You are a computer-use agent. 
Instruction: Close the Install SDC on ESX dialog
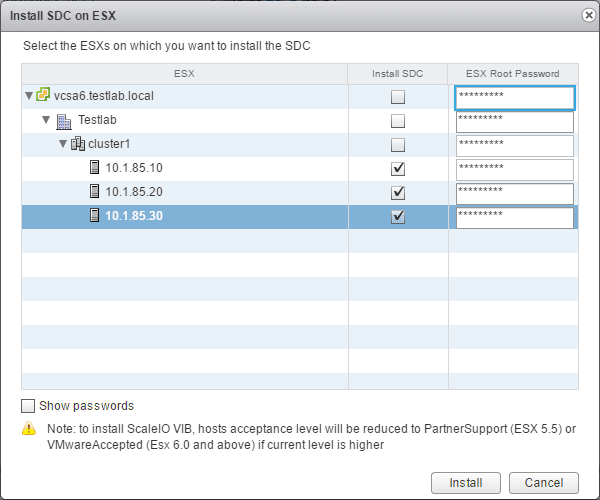pyautogui.click(x=587, y=15)
